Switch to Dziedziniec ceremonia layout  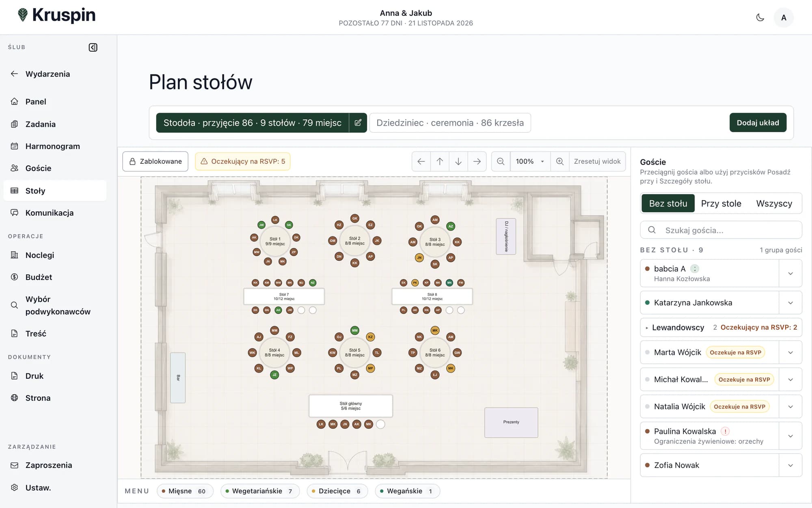click(x=450, y=123)
